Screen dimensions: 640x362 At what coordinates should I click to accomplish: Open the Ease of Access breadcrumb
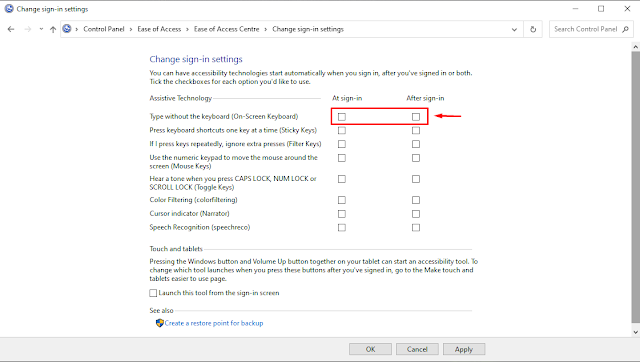159,29
